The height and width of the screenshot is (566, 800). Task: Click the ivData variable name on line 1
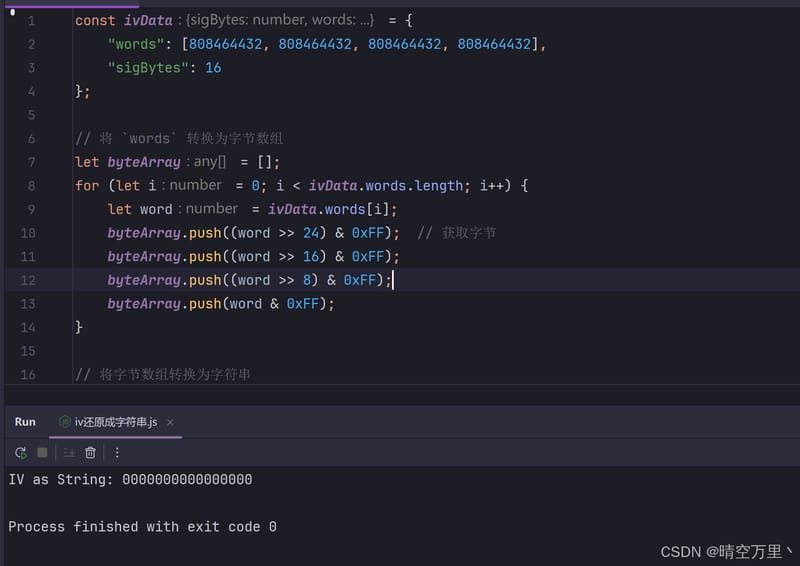[148, 20]
